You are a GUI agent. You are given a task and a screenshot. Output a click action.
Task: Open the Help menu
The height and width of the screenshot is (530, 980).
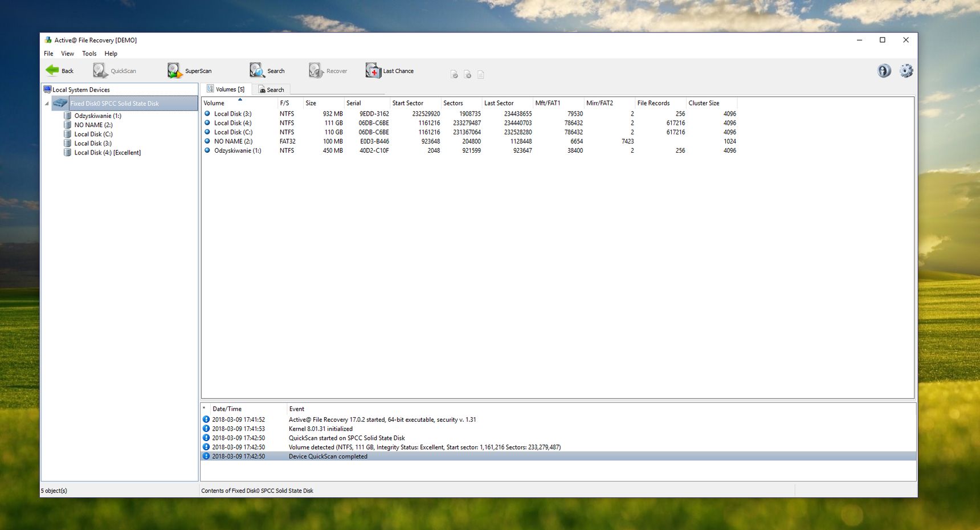point(111,54)
